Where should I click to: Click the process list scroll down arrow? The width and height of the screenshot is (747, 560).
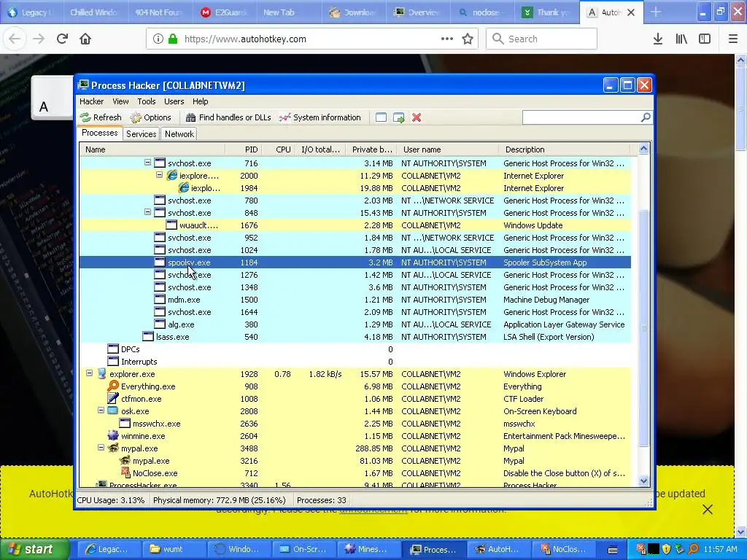click(x=643, y=481)
